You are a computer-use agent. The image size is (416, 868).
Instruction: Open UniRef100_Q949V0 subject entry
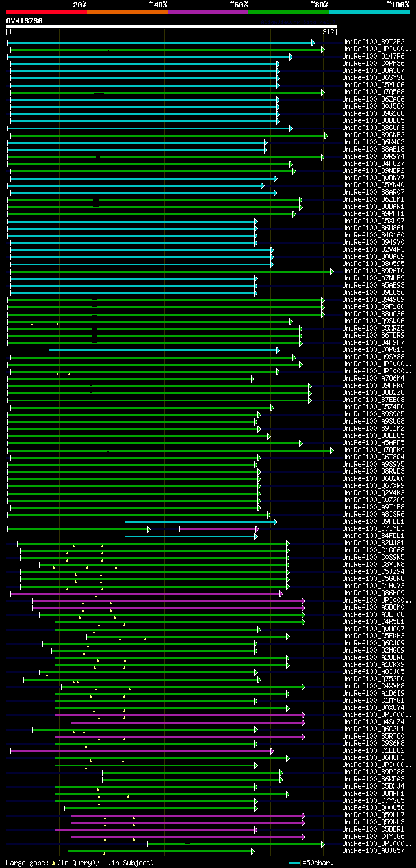(374, 243)
